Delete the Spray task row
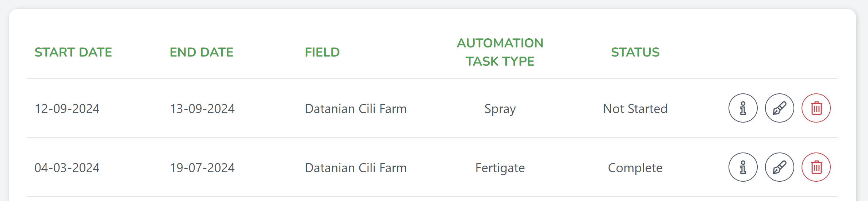Image resolution: width=868 pixels, height=201 pixels. [816, 108]
